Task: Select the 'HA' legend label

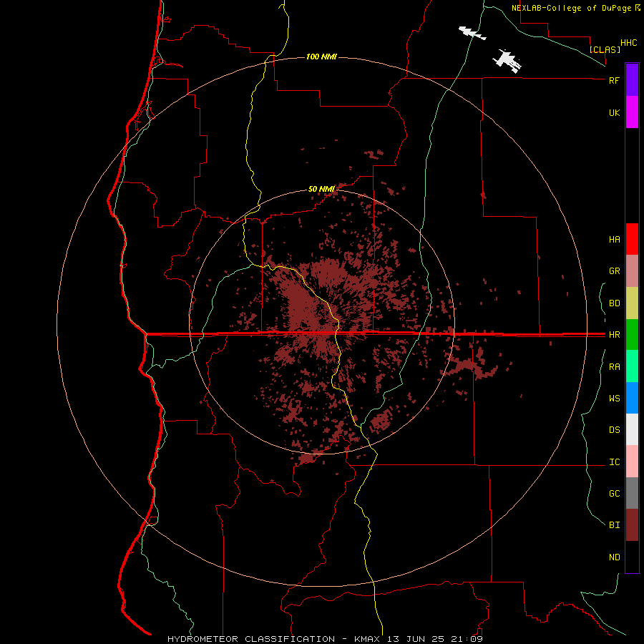Action: [x=614, y=240]
